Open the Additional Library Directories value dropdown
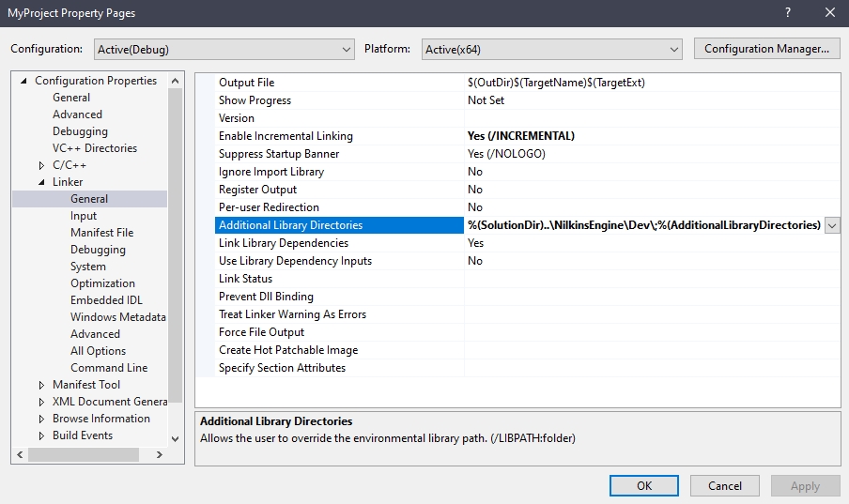Image resolution: width=849 pixels, height=504 pixels. [832, 225]
